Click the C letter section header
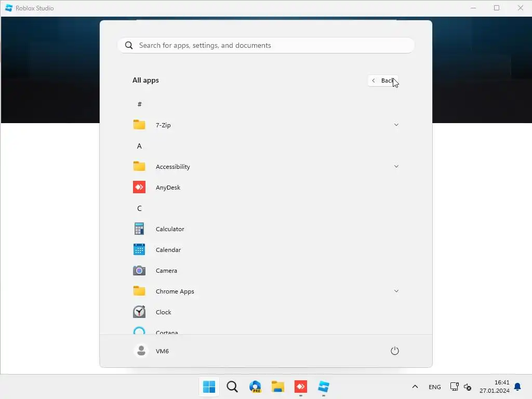The width and height of the screenshot is (532, 399). point(139,208)
